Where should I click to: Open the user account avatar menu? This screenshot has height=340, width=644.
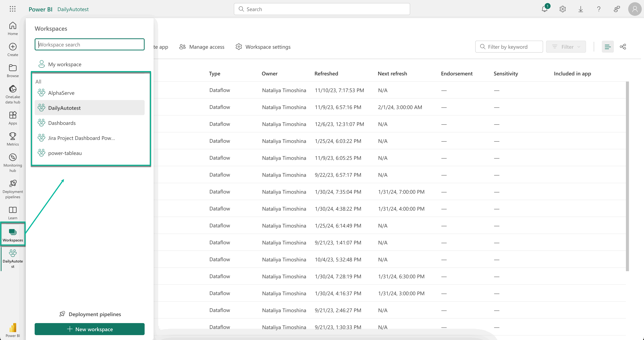coord(635,9)
